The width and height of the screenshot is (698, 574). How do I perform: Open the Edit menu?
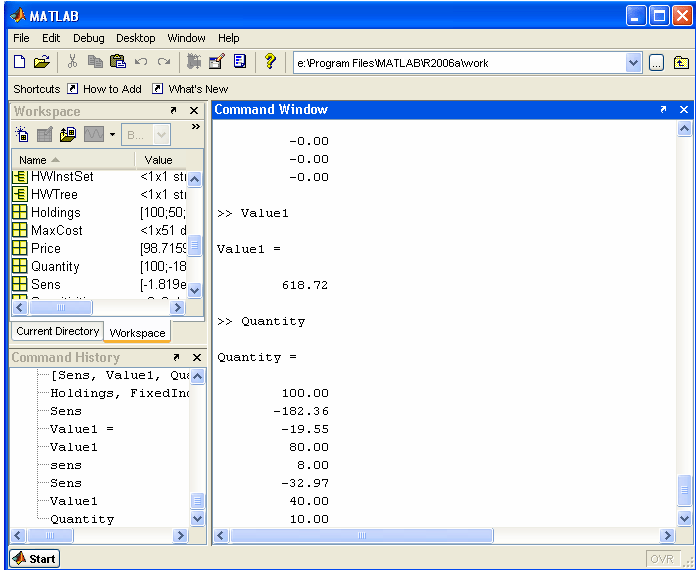51,38
